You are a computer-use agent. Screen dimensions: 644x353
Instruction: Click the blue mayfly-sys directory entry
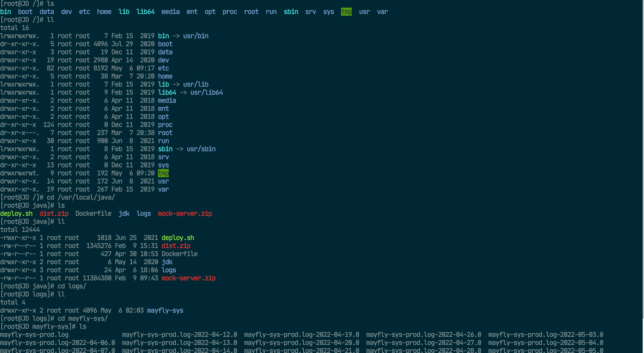165,310
